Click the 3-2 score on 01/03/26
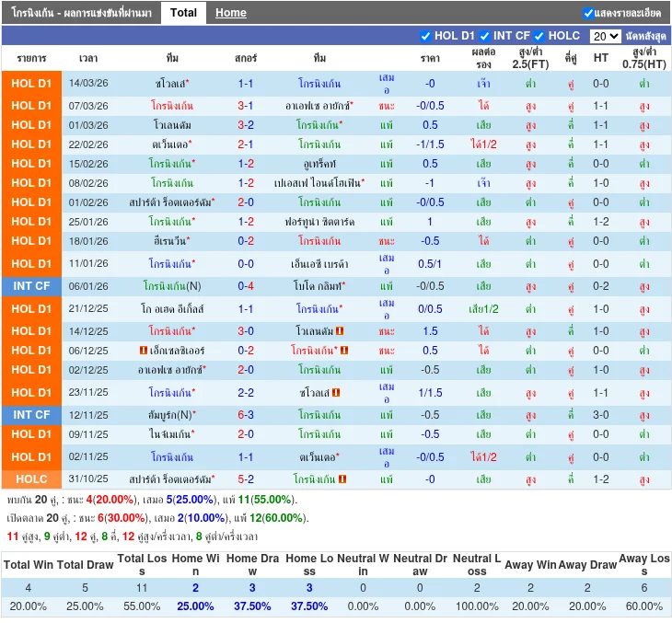This screenshot has height=623, width=672. pos(246,125)
